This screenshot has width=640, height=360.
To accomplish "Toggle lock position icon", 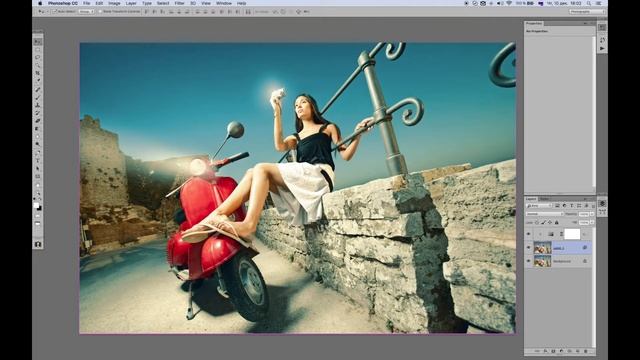I will point(550,222).
